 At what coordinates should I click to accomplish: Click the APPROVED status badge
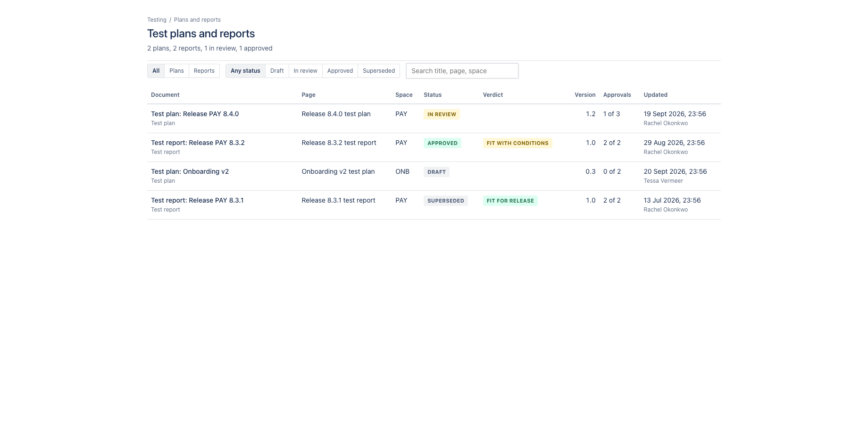coord(442,143)
